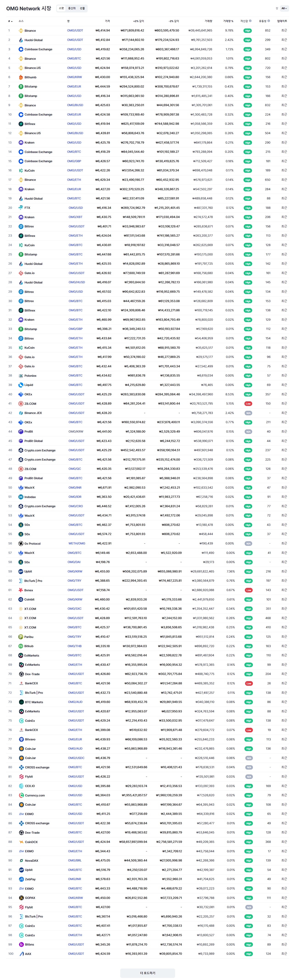Image resolution: width=299 pixels, height=980 pixels.
Task: Click the 0x Protocol logo icon
Action: click(21, 544)
